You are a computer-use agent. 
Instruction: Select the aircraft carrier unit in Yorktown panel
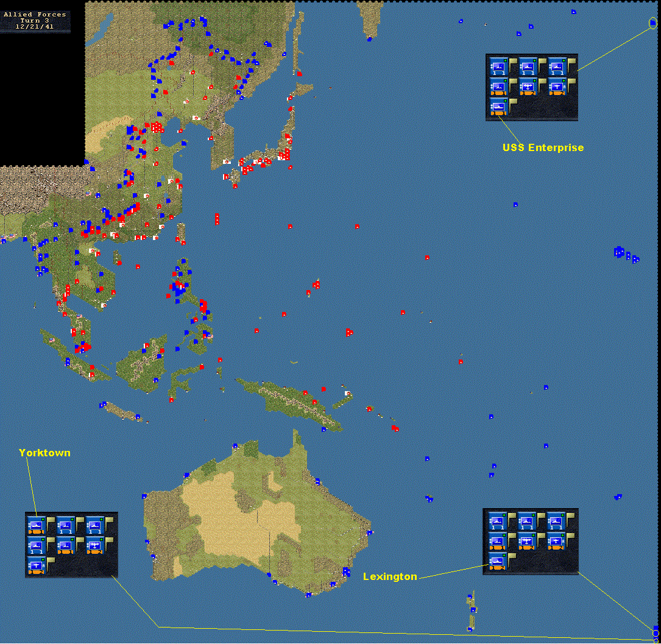(36, 526)
